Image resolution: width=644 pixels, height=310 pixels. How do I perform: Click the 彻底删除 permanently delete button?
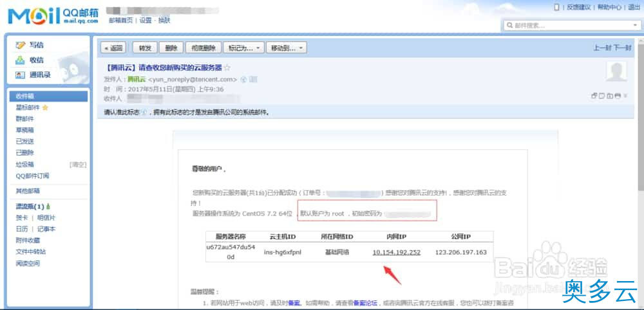coord(204,48)
